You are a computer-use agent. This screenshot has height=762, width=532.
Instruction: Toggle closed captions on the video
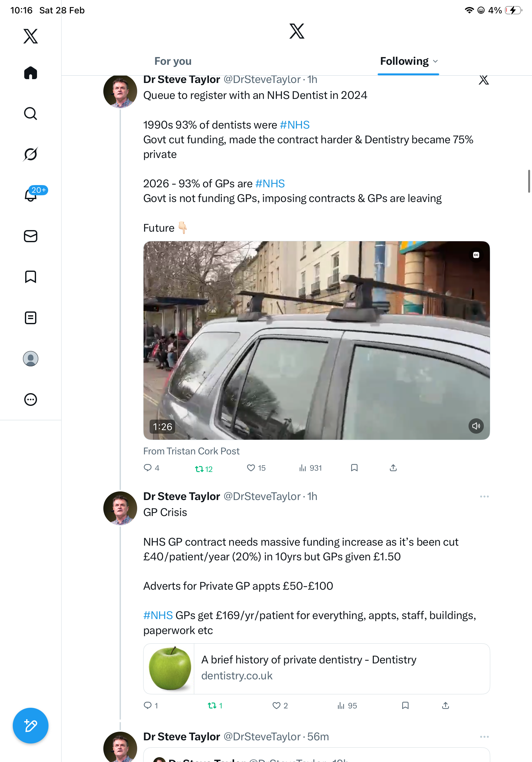(476, 255)
